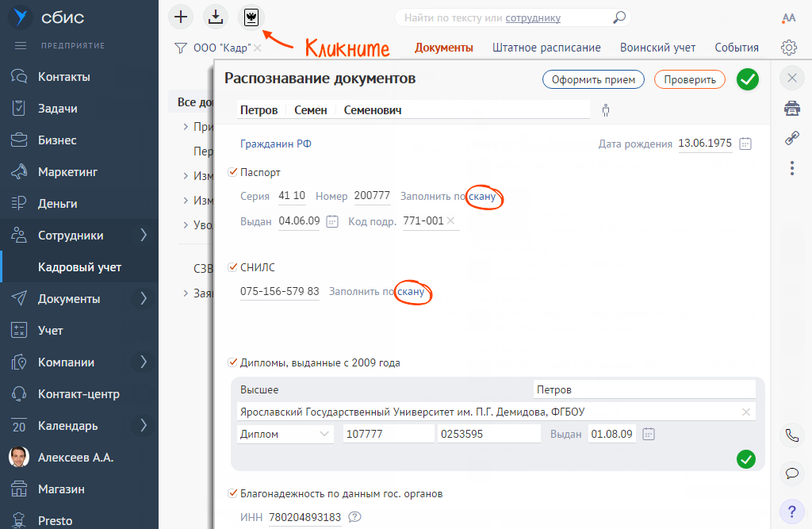
Task: Click the Проверить button
Action: 689,79
